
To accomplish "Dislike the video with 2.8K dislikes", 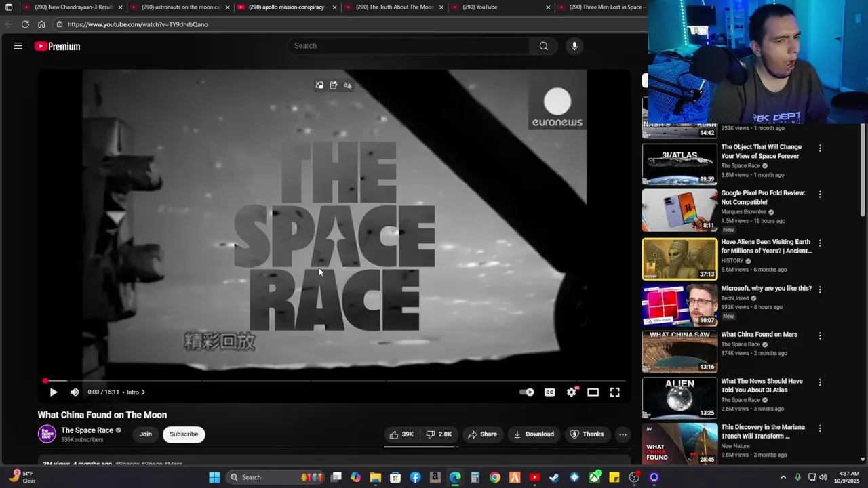I will pos(439,434).
